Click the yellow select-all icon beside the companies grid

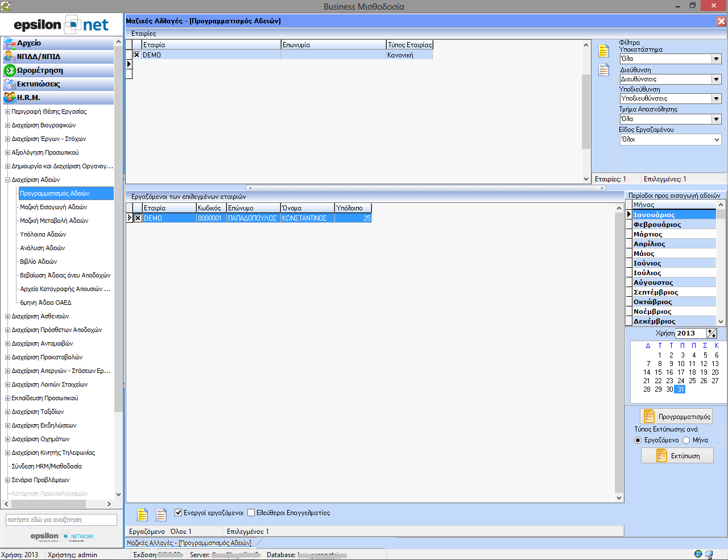pyautogui.click(x=603, y=51)
